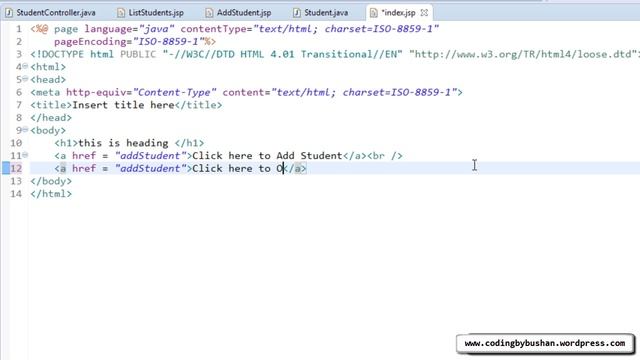Click the meta http-equiv tag on line 6
The image size is (640, 360).
tap(246, 92)
